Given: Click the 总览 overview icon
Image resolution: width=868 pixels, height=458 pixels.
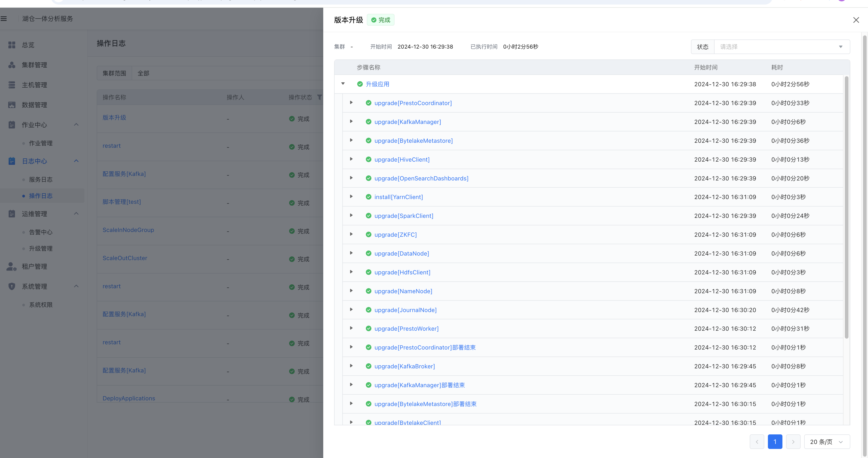Looking at the screenshot, I should [12, 45].
